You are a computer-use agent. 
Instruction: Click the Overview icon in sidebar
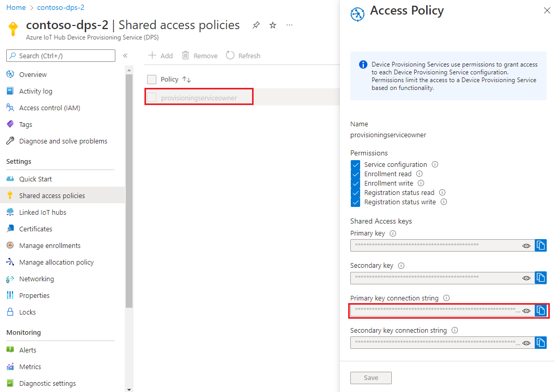click(x=10, y=74)
